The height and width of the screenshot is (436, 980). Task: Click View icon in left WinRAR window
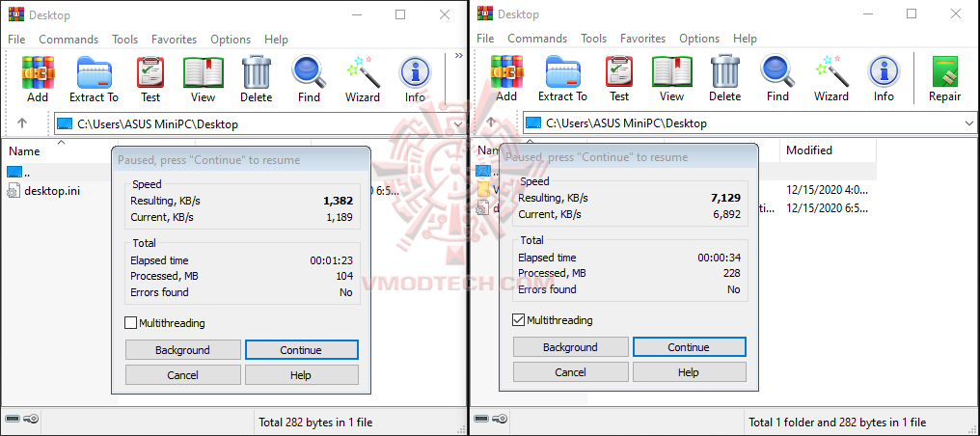[x=204, y=72]
